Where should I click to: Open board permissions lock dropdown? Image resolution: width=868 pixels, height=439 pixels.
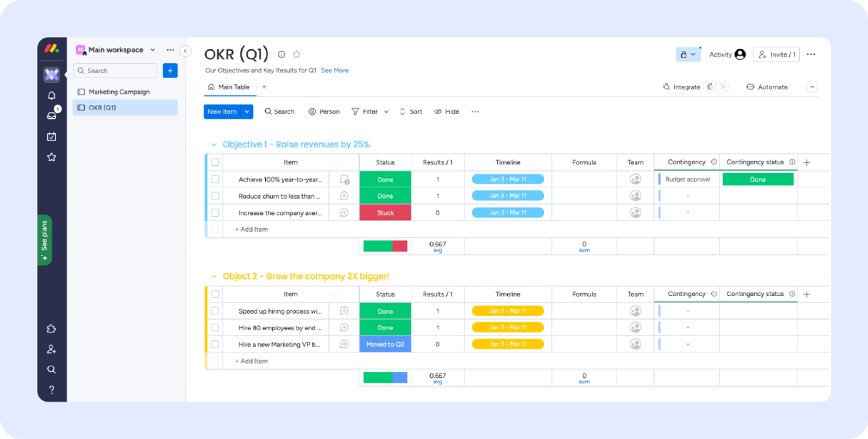pyautogui.click(x=688, y=55)
